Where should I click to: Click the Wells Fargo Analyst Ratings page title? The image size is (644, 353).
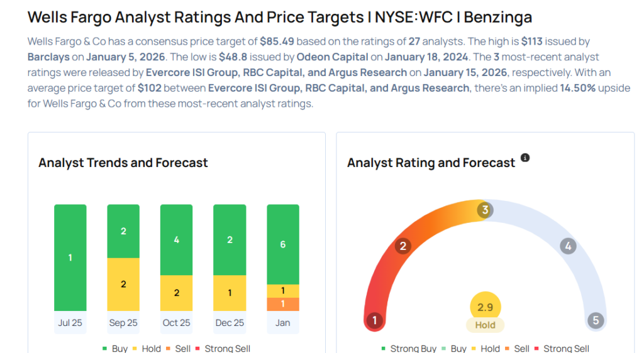point(280,17)
